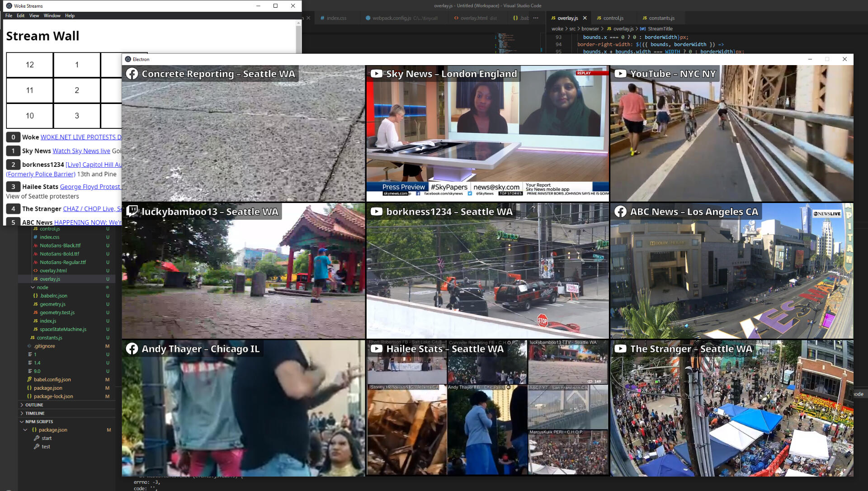This screenshot has width=868, height=491.
Task: Select grid cell number 12
Action: (30, 65)
